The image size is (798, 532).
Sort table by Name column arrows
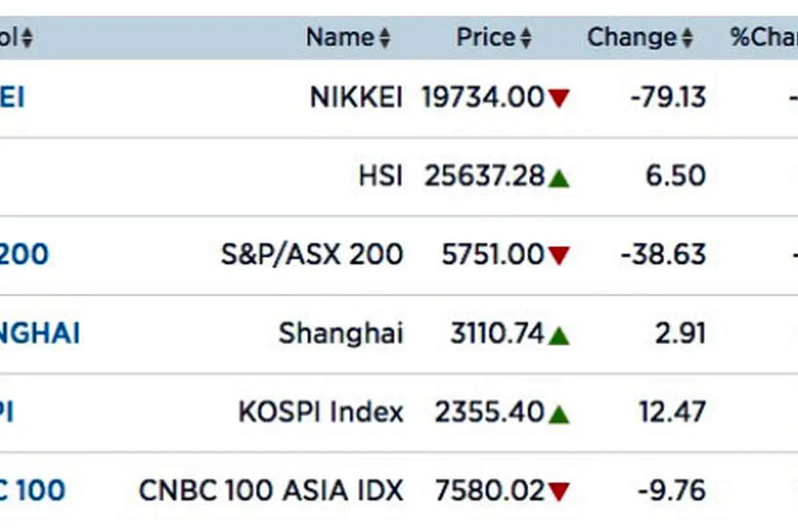click(384, 38)
